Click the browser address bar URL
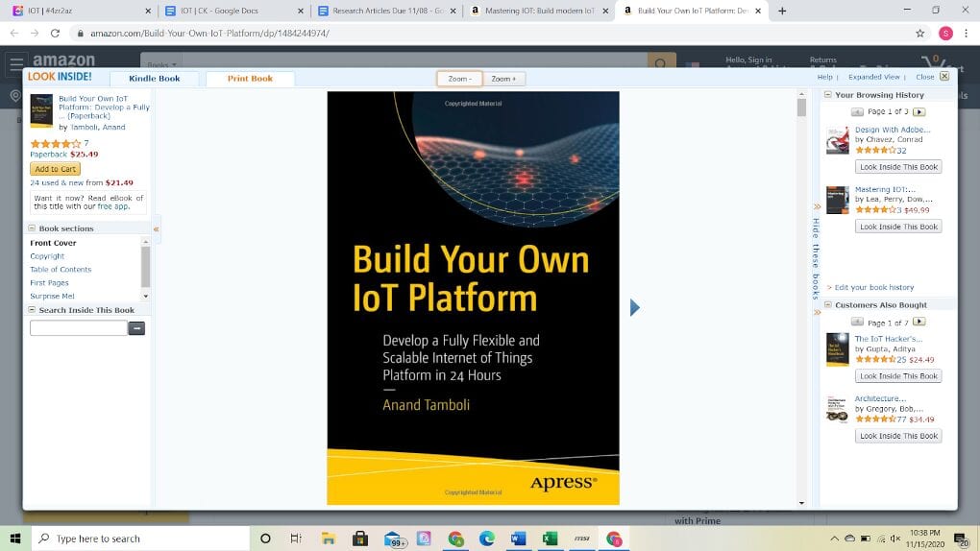The width and height of the screenshot is (980, 551). [209, 33]
